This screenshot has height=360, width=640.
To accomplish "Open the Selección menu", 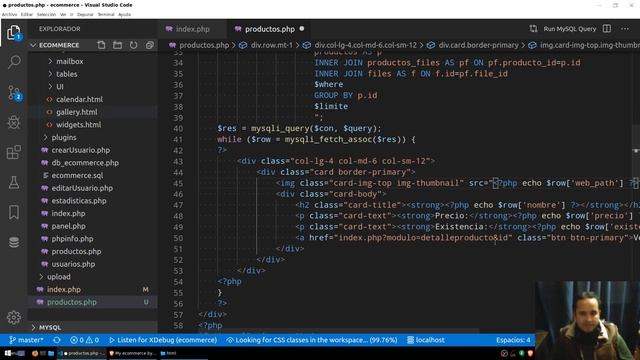I will [x=46, y=14].
